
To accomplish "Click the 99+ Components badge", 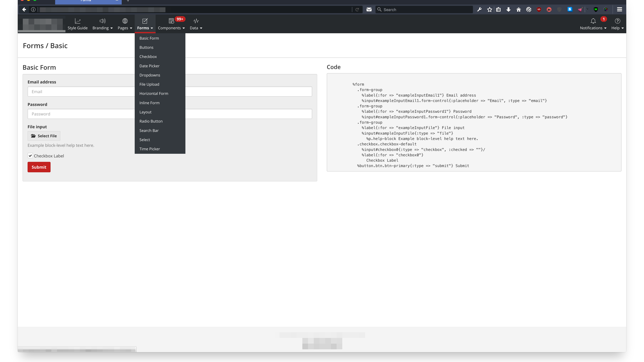I will coord(180,19).
